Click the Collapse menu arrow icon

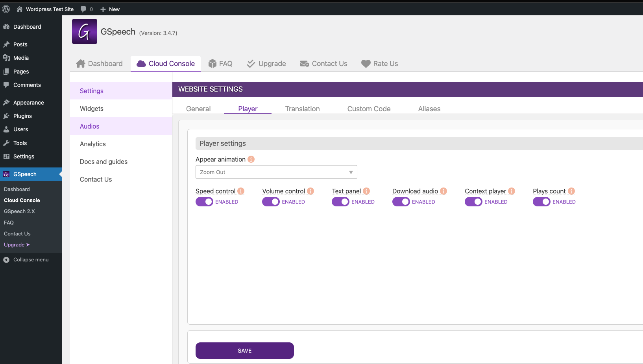(x=6, y=260)
